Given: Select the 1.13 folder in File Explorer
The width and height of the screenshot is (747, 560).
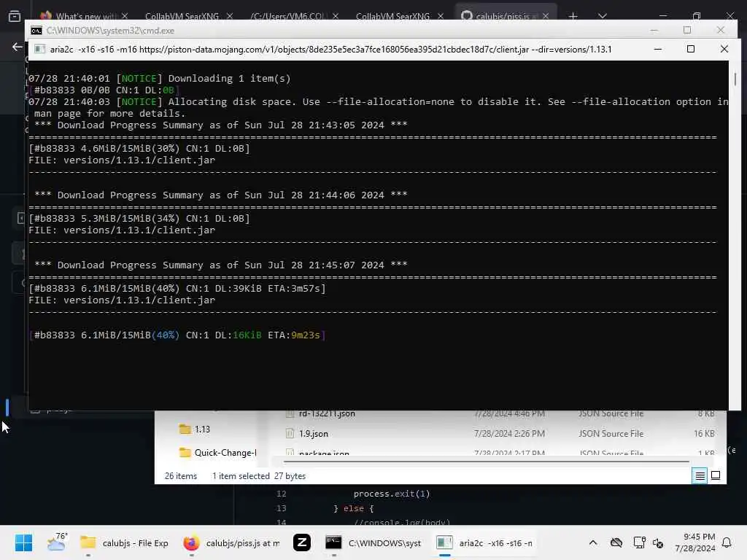Looking at the screenshot, I should pyautogui.click(x=194, y=429).
